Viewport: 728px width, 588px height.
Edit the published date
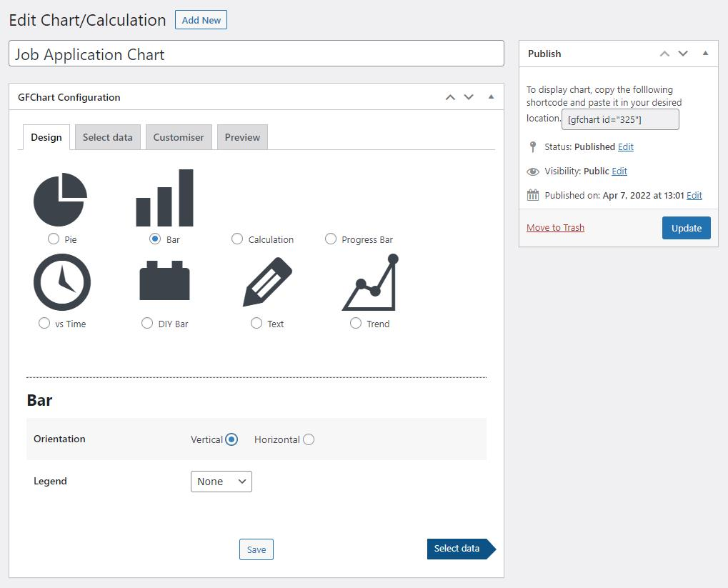[694, 195]
